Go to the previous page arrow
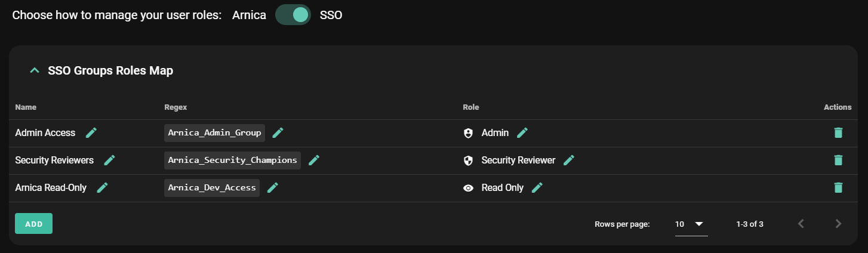The image size is (868, 253). tap(801, 224)
